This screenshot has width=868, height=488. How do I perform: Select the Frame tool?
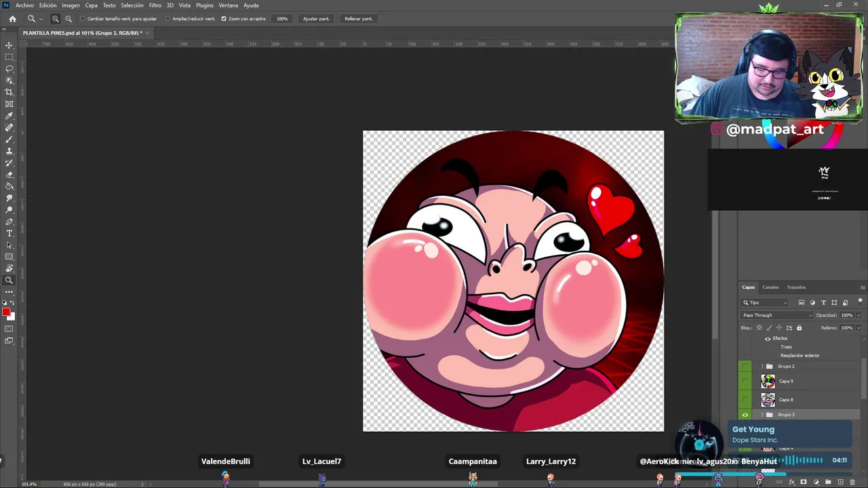tap(9, 104)
